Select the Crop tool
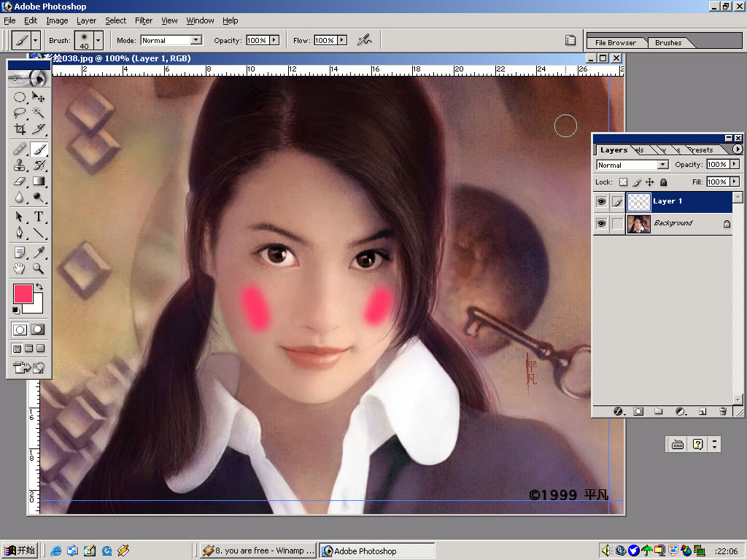 (20, 128)
